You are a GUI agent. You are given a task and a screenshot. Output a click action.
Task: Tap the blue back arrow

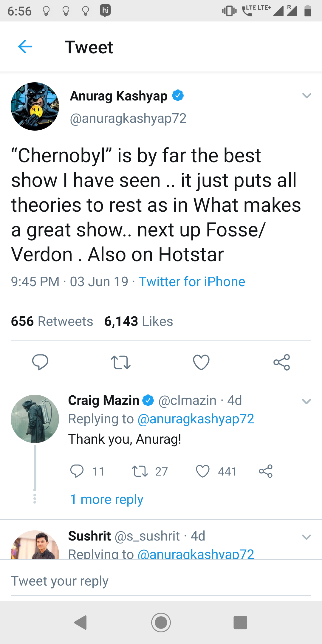tap(25, 47)
